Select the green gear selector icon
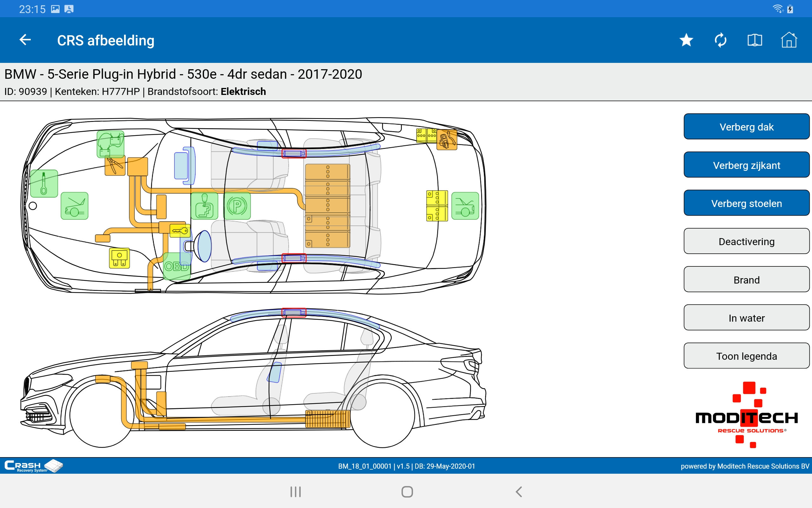This screenshot has height=508, width=812. click(x=204, y=206)
